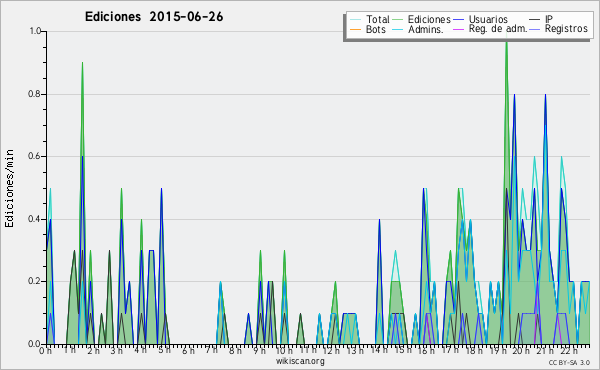600x370 pixels.
Task: Click the '0 h' x-axis label
Action: click(x=45, y=350)
